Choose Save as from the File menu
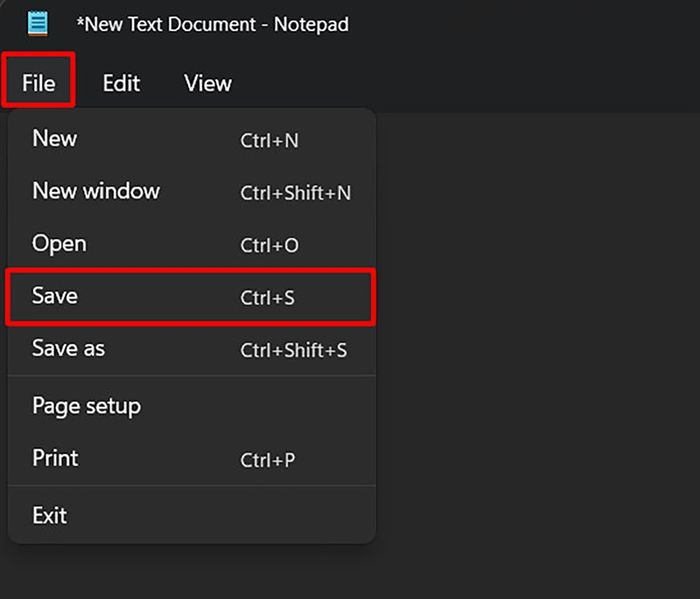700x599 pixels. point(192,349)
